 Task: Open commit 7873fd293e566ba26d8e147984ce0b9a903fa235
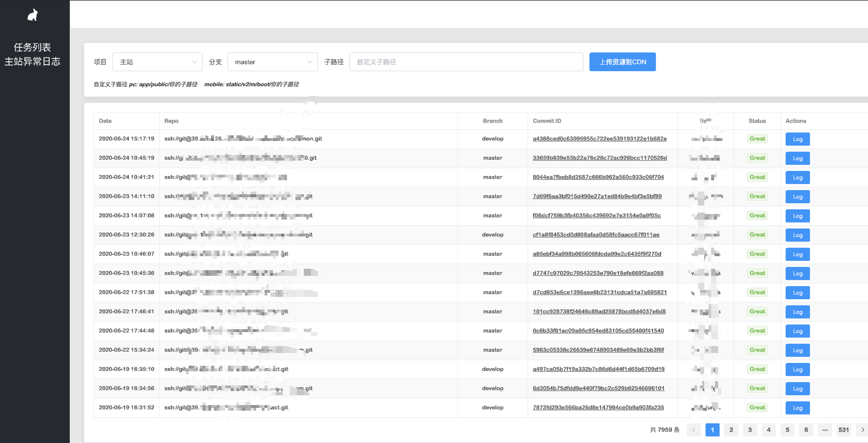(598, 407)
